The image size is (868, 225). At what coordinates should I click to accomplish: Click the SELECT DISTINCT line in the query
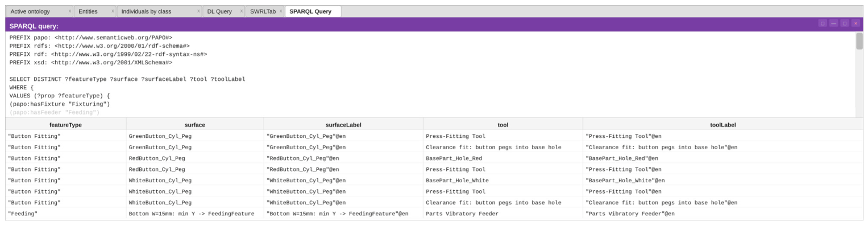tap(127, 79)
